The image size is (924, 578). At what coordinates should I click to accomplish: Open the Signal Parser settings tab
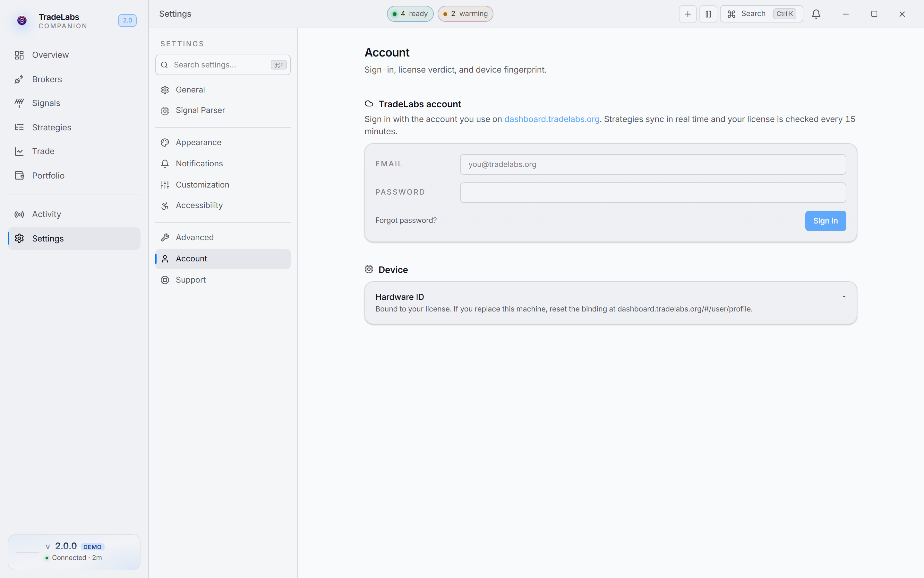pyautogui.click(x=223, y=110)
